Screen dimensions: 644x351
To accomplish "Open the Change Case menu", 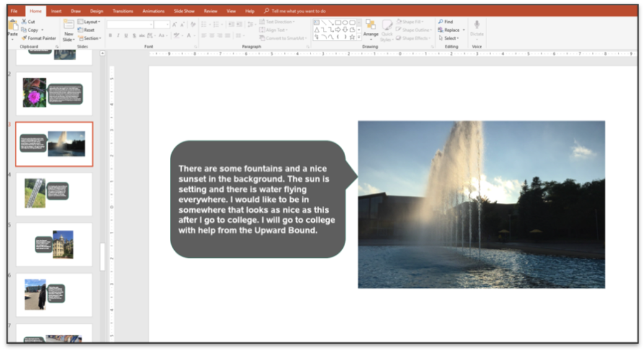I will tap(162, 36).
